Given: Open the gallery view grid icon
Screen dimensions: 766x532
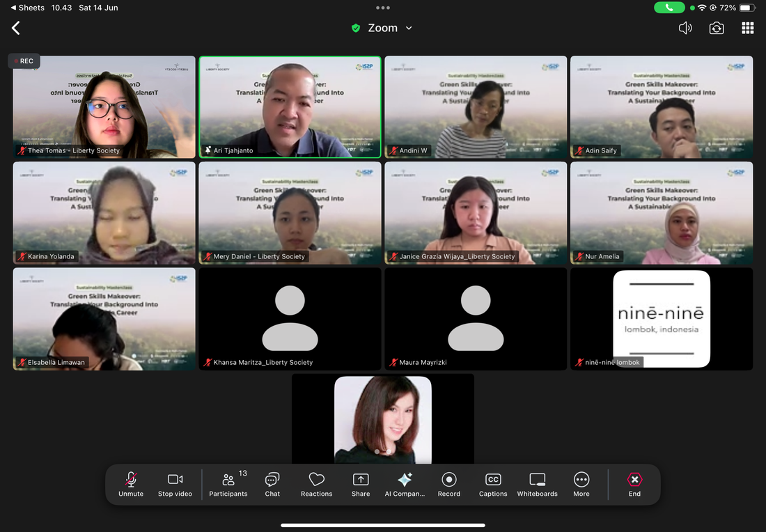Looking at the screenshot, I should tap(747, 28).
